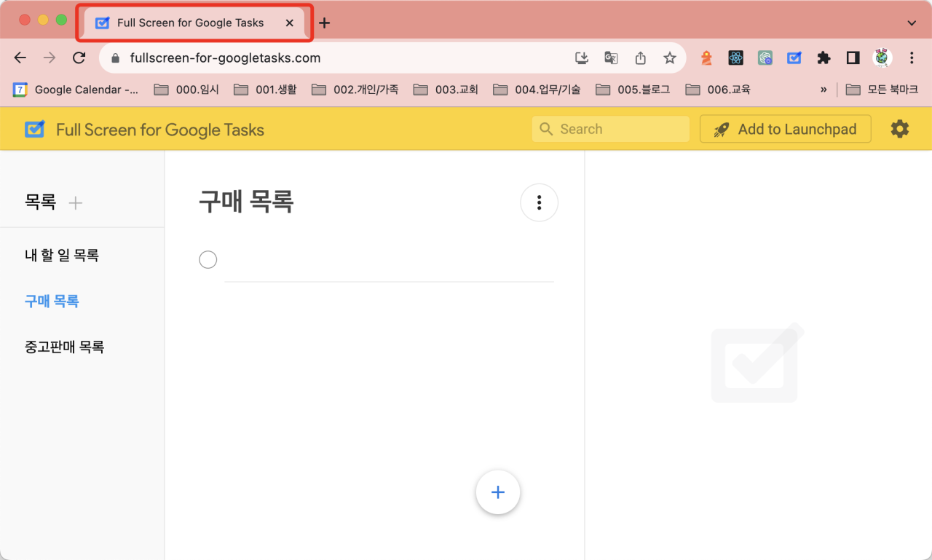Click the orange extension icon
The width and height of the screenshot is (932, 560).
(x=706, y=58)
